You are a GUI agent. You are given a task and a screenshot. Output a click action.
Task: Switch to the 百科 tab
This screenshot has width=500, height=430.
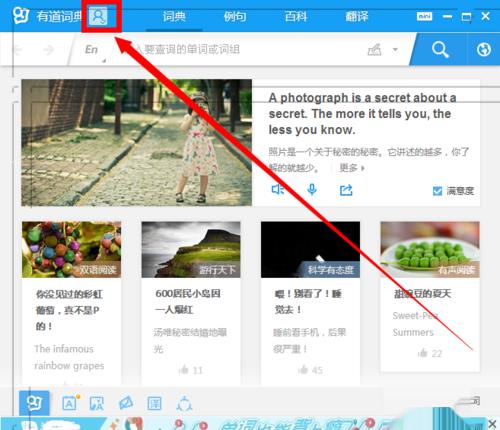click(296, 16)
